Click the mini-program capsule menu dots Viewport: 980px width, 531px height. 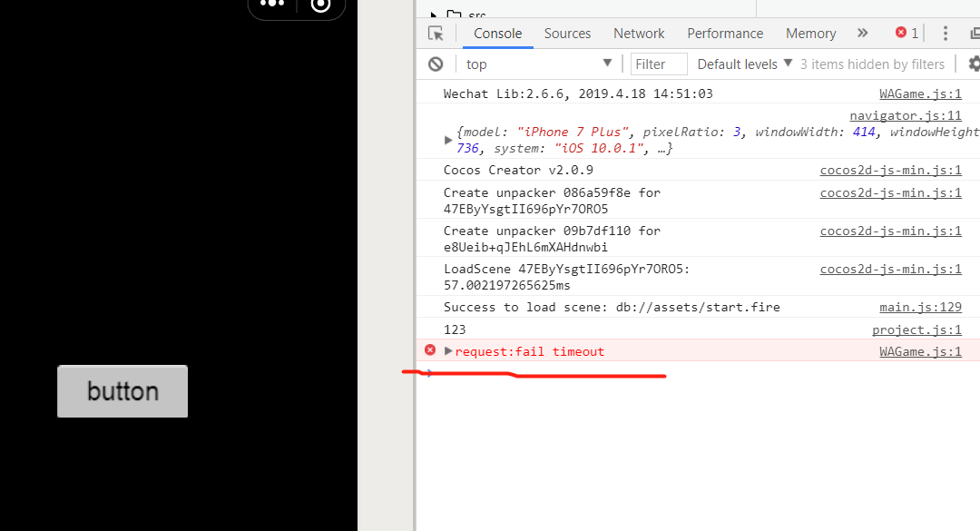271,5
